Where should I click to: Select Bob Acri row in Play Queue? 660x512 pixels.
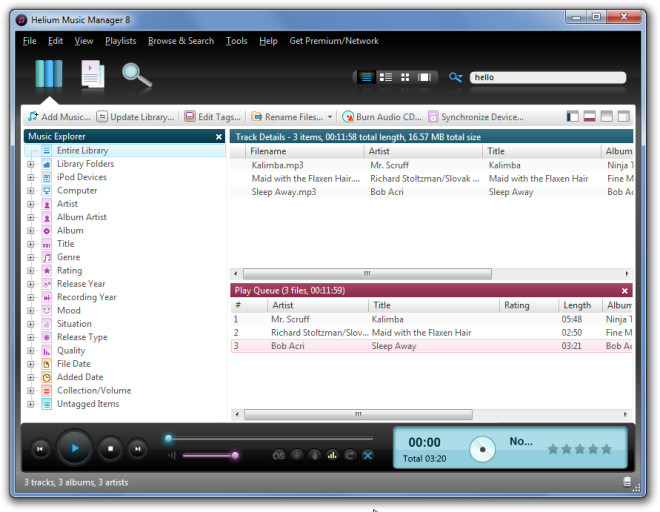431,346
